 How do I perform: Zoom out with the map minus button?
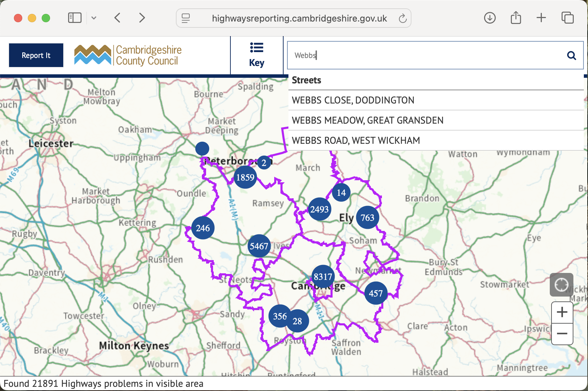coord(562,334)
